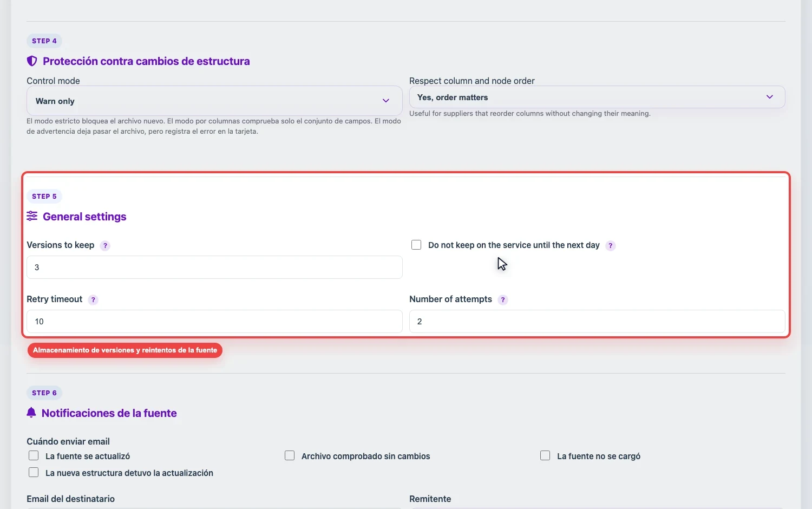
Task: Click the Notificaciones de la fuente heading
Action: [109, 413]
